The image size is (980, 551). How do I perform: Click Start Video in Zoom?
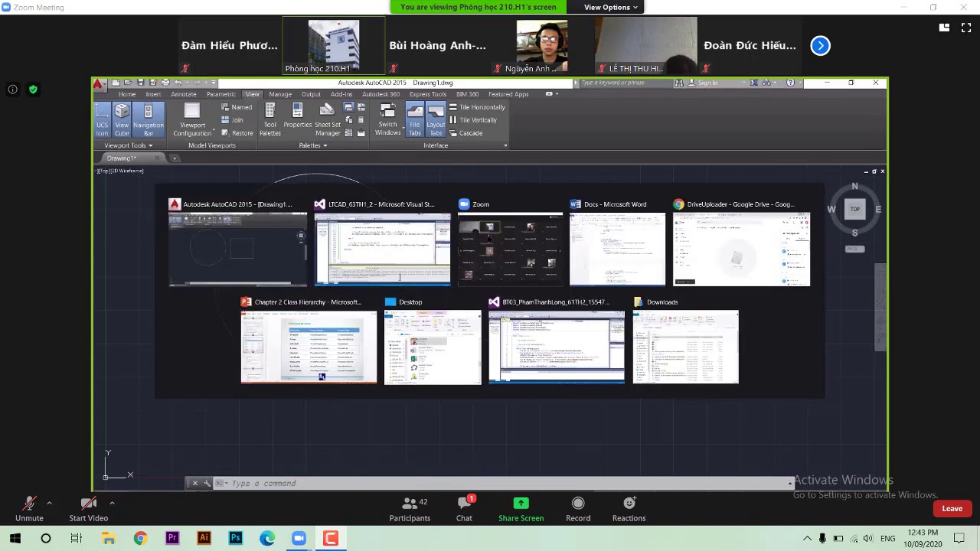pyautogui.click(x=88, y=509)
